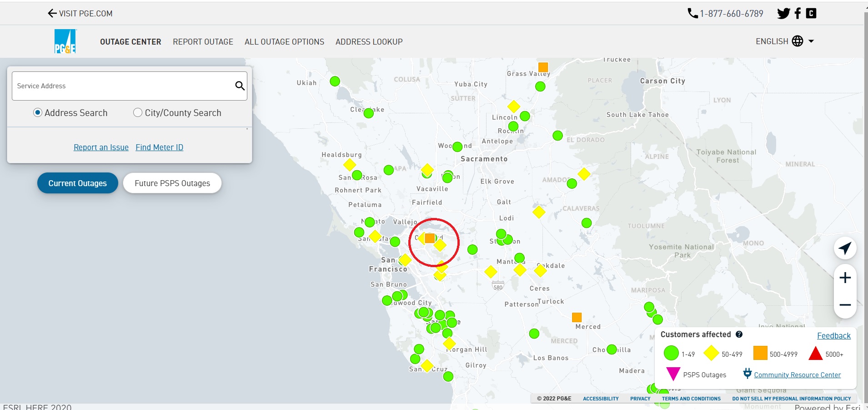The image size is (868, 410).
Task: Click the plug icon beside Community Resource Center
Action: [747, 374]
